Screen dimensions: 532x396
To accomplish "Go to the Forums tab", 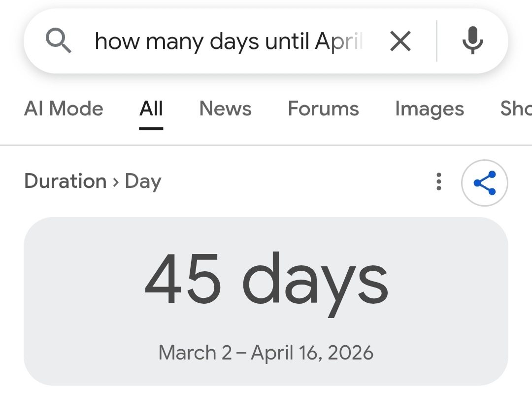I will [323, 109].
